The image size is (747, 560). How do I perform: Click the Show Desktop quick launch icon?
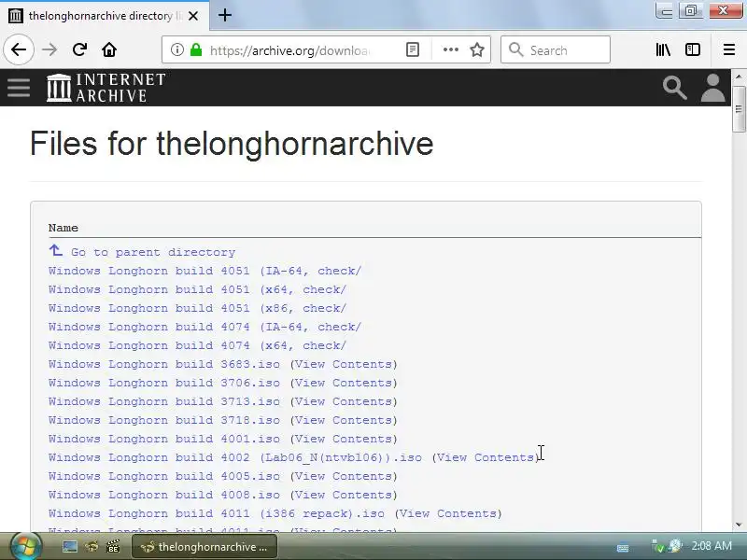click(x=69, y=547)
